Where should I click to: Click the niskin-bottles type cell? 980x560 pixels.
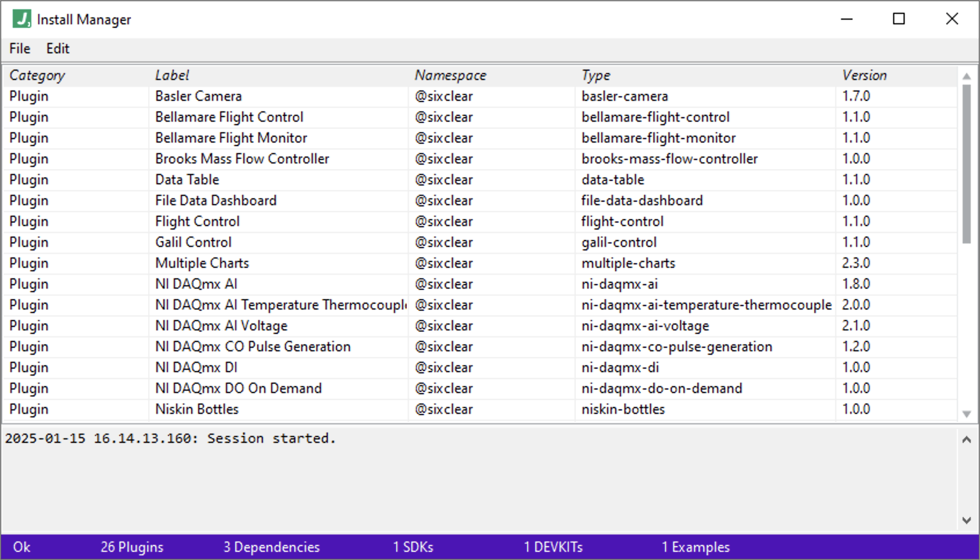(623, 409)
